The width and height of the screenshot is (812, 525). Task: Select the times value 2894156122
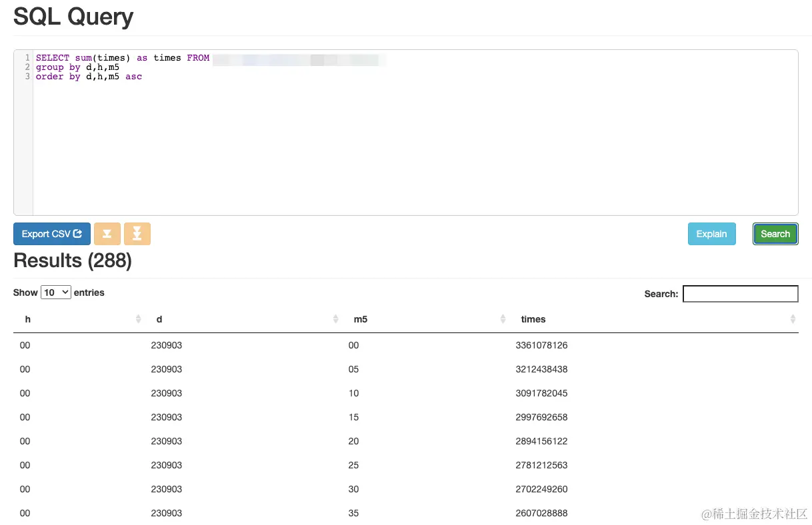[541, 441]
